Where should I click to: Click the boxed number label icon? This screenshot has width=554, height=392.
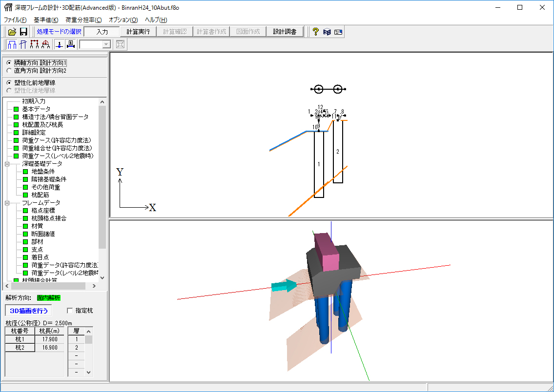point(70,44)
